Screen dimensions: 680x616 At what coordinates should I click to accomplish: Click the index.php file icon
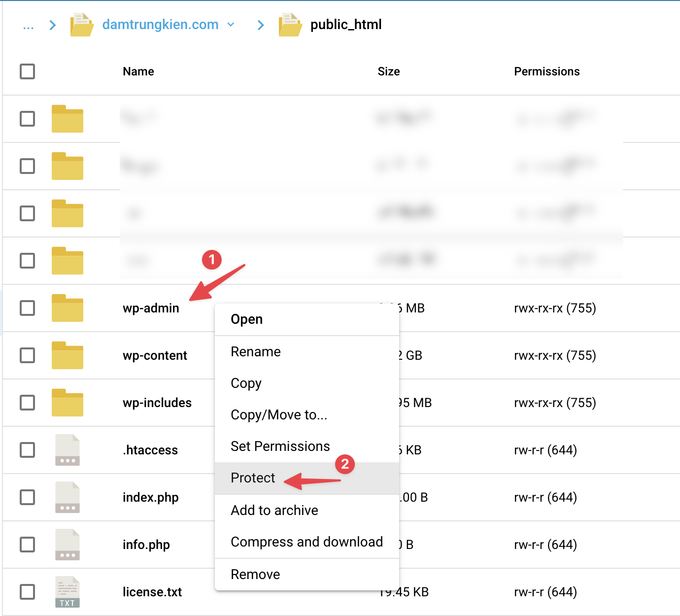68,497
